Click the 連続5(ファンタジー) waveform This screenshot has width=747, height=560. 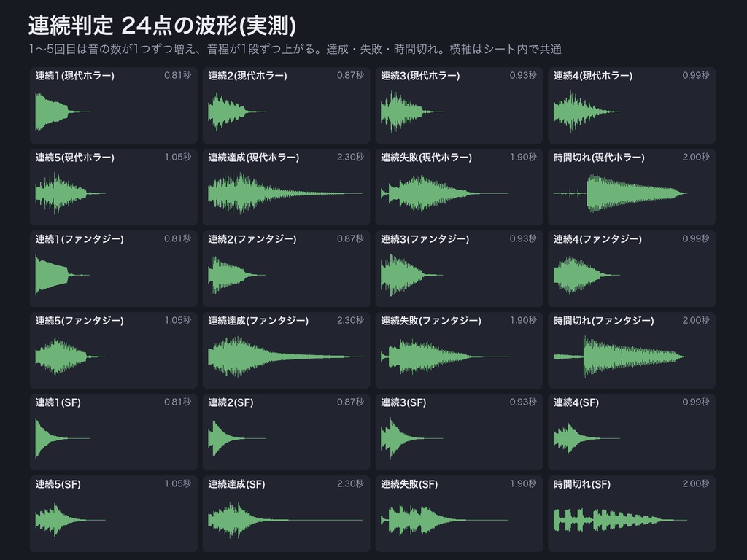click(x=70, y=357)
